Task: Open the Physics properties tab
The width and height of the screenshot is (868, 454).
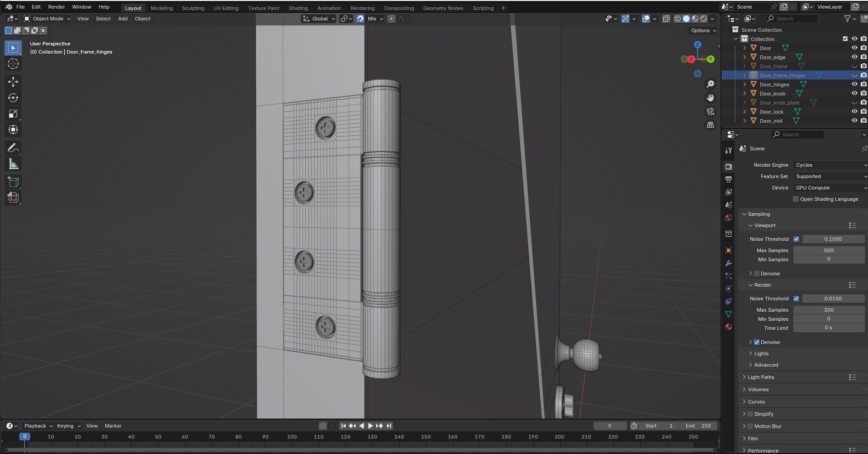Action: click(729, 289)
